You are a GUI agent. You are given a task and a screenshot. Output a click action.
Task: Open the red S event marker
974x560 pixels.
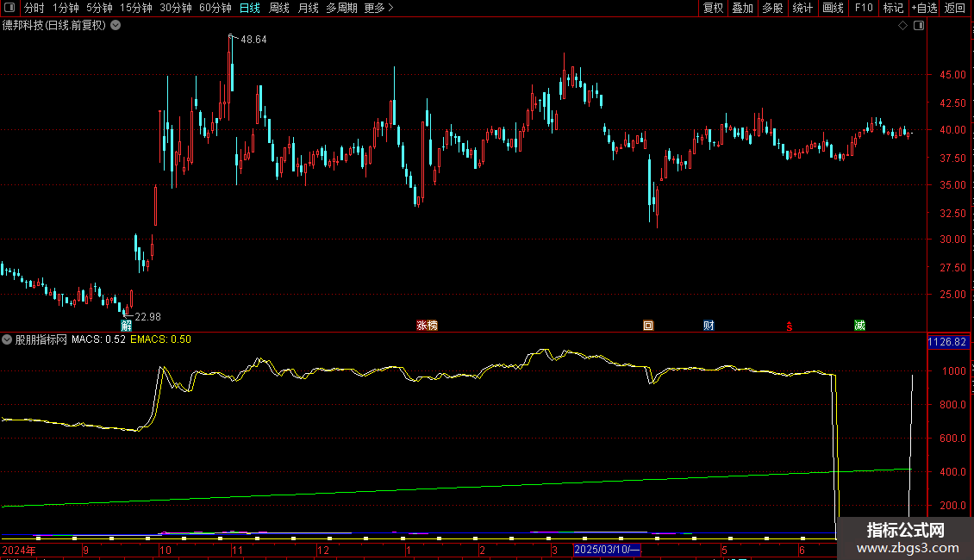789,327
